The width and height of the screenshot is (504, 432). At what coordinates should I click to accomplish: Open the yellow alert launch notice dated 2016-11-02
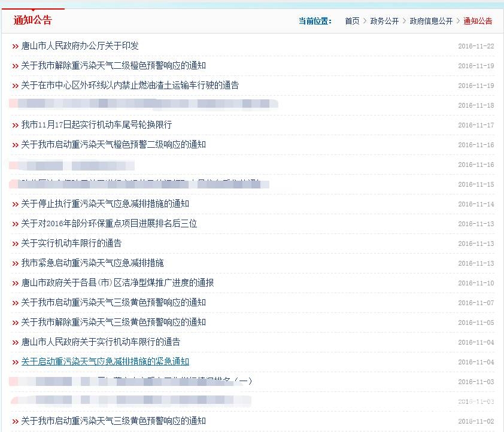pos(113,421)
